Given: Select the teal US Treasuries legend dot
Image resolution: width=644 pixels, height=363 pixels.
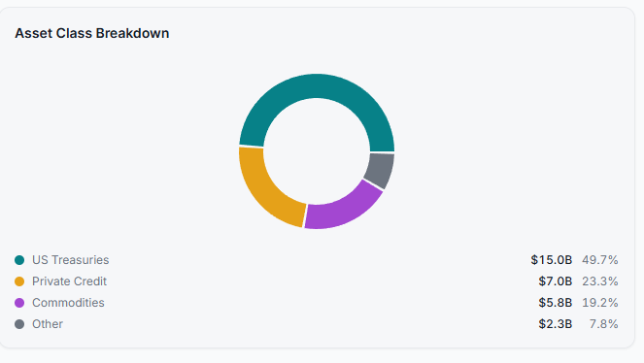Looking at the screenshot, I should 19,260.
